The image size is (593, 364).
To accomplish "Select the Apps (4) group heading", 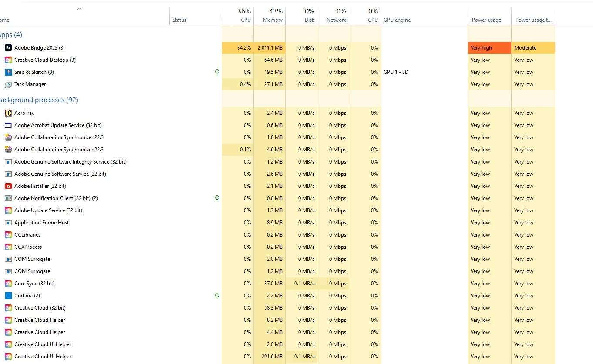I will click(x=10, y=35).
